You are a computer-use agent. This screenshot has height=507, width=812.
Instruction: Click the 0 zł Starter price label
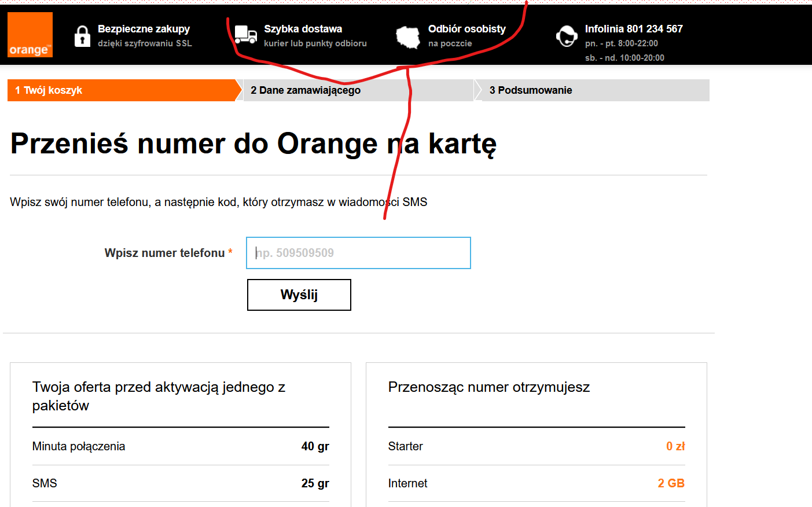point(675,446)
